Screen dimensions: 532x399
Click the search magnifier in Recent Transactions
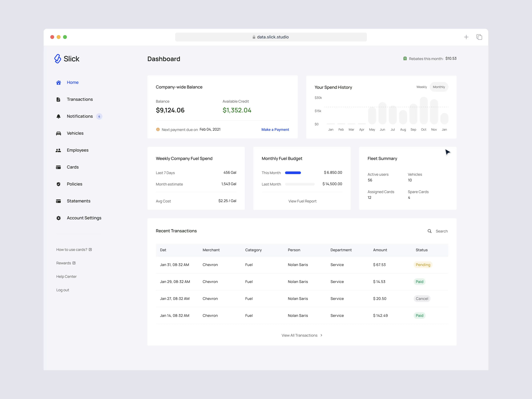[430, 231]
